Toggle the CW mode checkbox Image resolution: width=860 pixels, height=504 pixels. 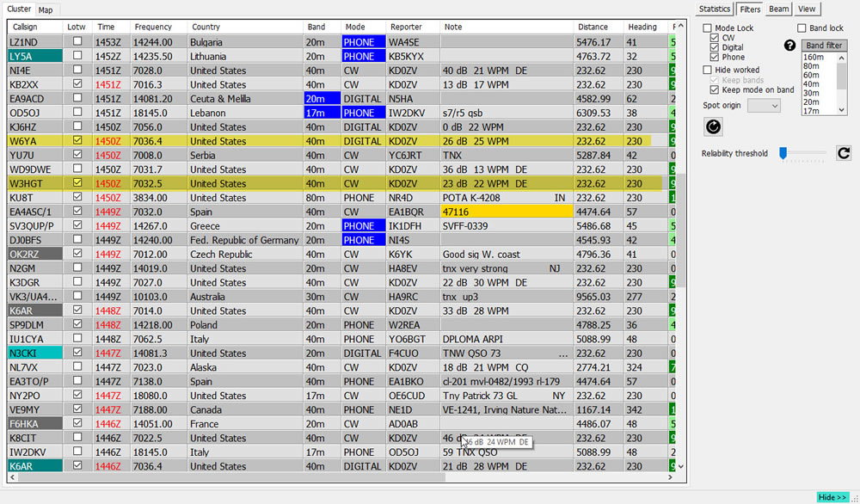(714, 38)
